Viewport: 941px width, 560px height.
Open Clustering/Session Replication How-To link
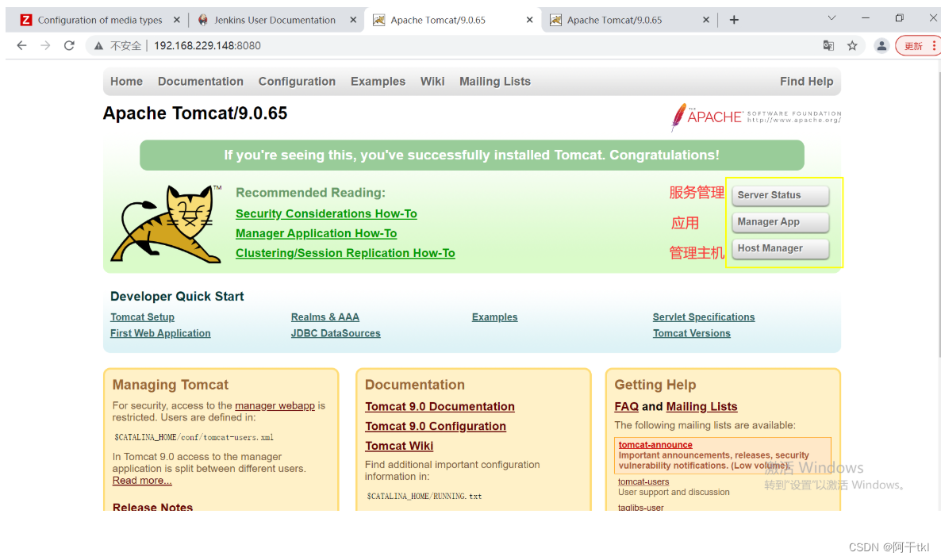[x=345, y=253]
